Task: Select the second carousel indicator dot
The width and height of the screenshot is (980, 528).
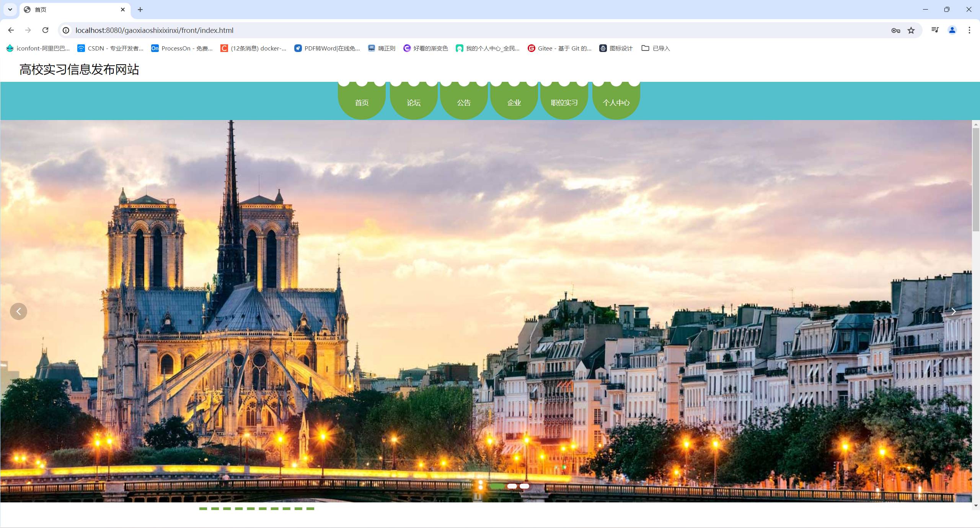Action: tap(512, 486)
